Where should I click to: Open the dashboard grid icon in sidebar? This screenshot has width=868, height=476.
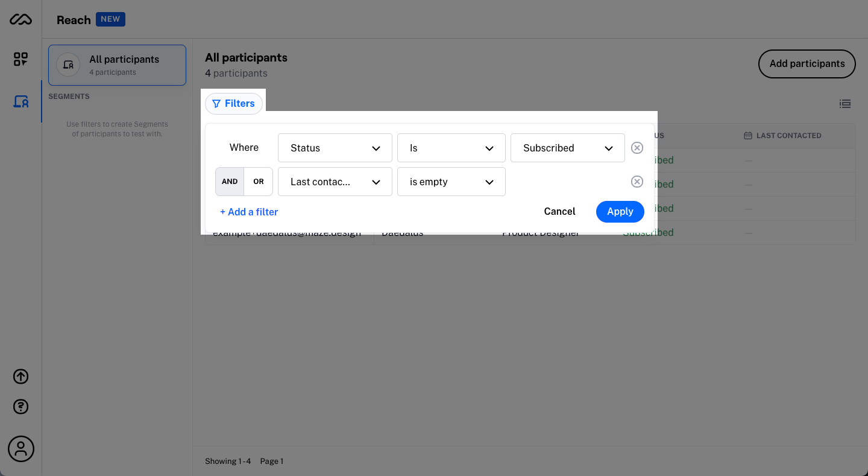coord(20,59)
